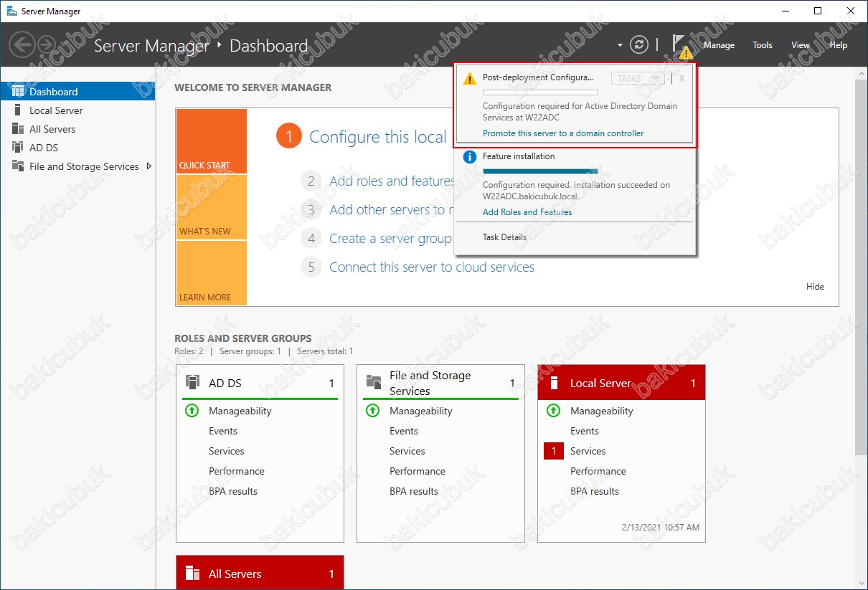
Task: Click Create a server group
Action: pos(391,239)
